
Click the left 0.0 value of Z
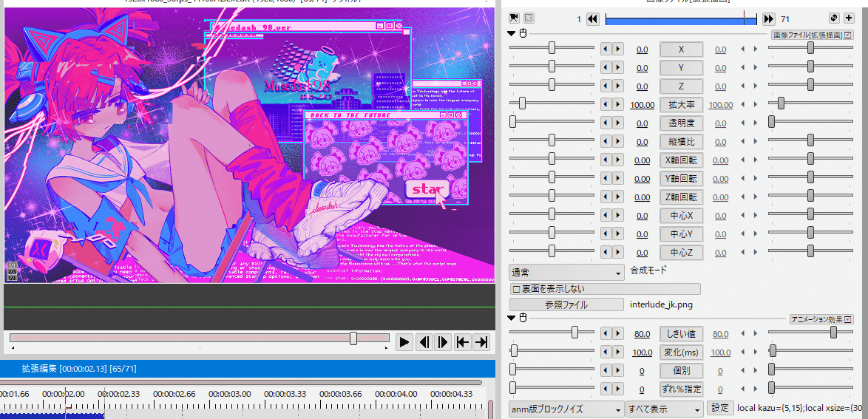[642, 86]
